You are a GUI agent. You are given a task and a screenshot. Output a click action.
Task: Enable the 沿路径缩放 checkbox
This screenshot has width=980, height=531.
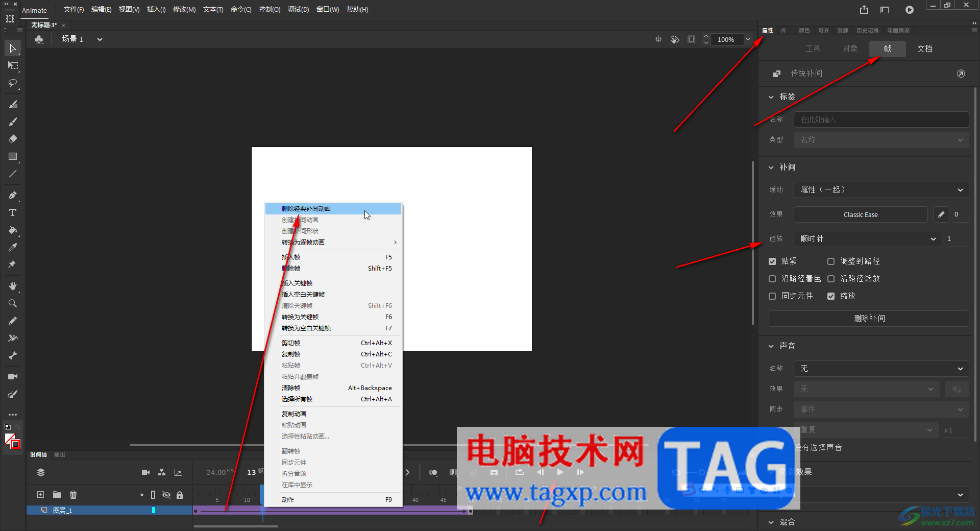coord(831,279)
